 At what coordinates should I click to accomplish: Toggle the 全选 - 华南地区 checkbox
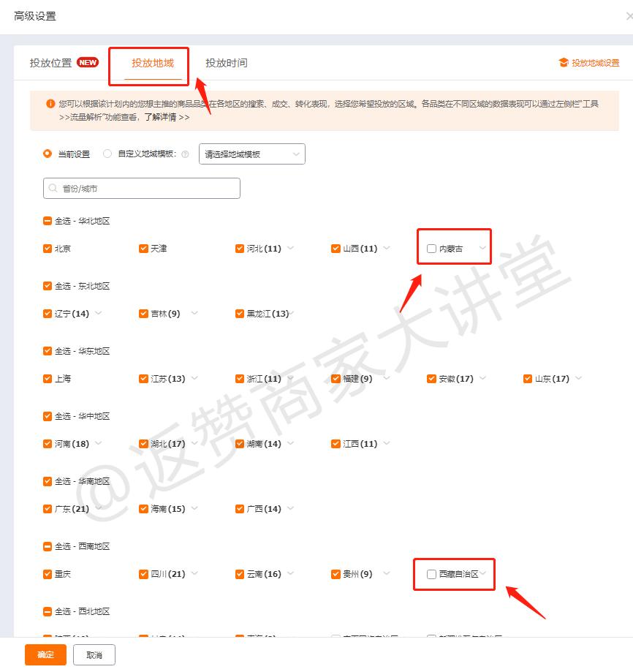(48, 482)
